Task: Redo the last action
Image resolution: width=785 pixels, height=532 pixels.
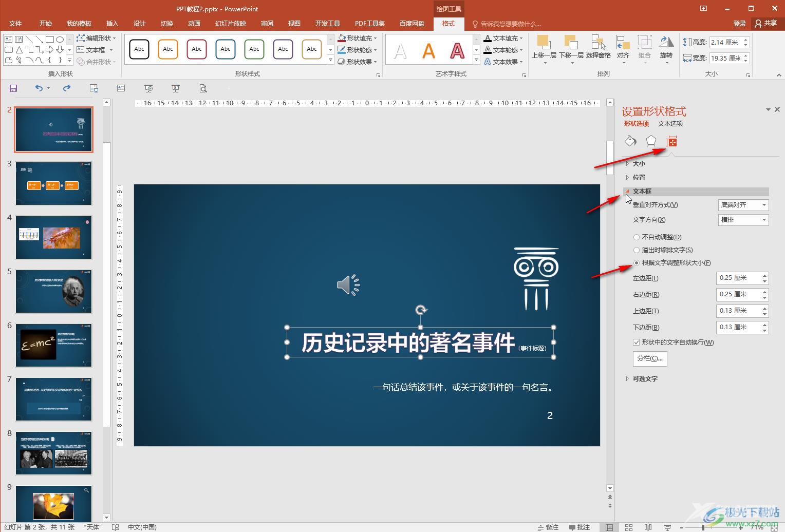Action: (x=67, y=88)
